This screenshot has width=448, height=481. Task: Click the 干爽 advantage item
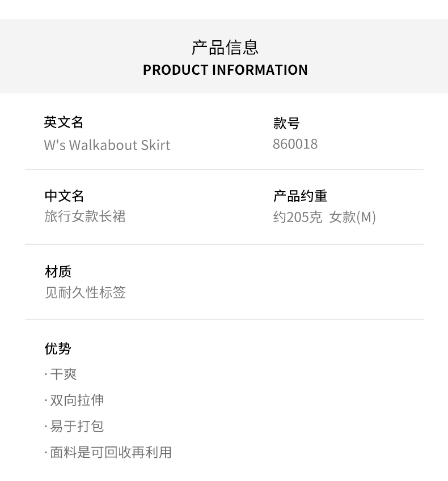[x=63, y=374]
